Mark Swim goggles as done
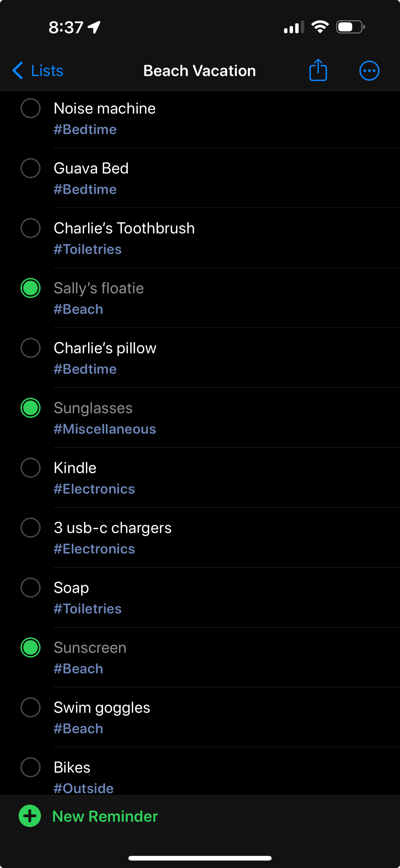The image size is (400, 868). click(x=31, y=707)
